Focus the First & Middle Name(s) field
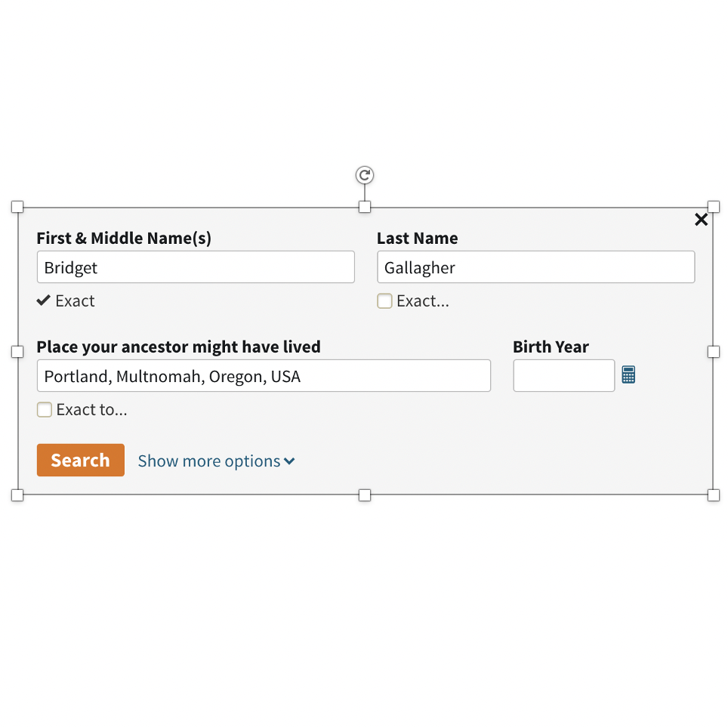 tap(196, 267)
